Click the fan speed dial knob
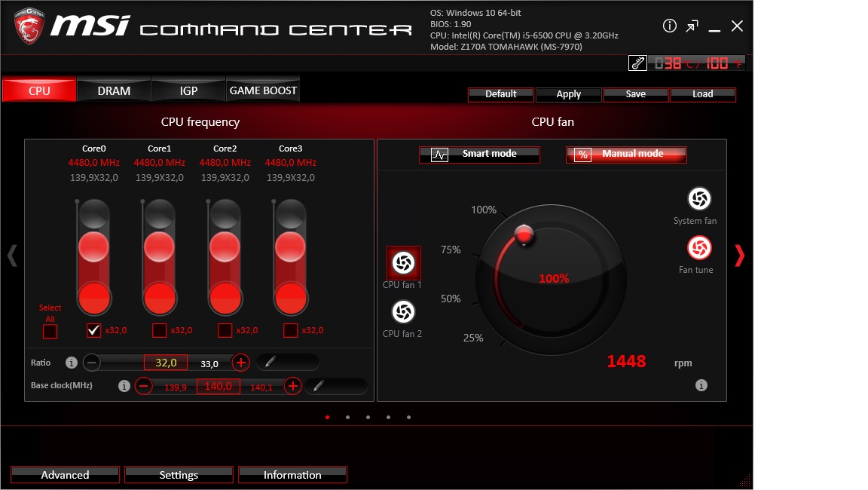This screenshot has height=490, width=868. coord(524,234)
